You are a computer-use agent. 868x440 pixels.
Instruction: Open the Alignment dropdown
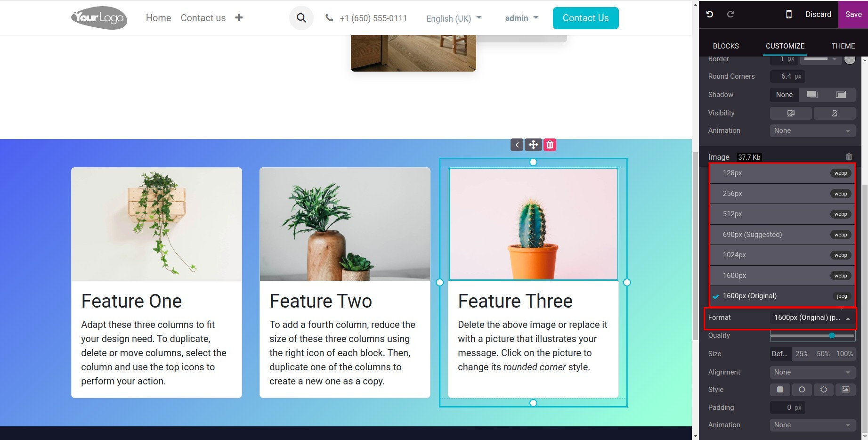click(812, 372)
